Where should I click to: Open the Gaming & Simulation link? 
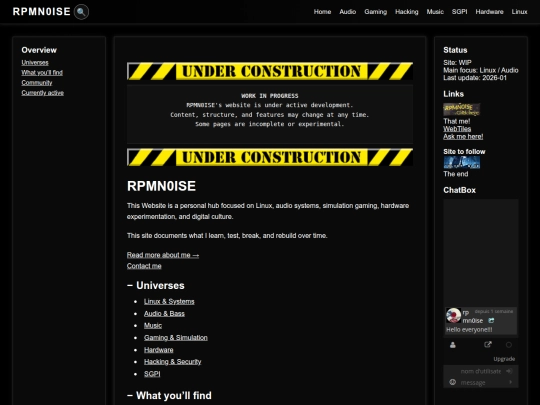coord(176,338)
